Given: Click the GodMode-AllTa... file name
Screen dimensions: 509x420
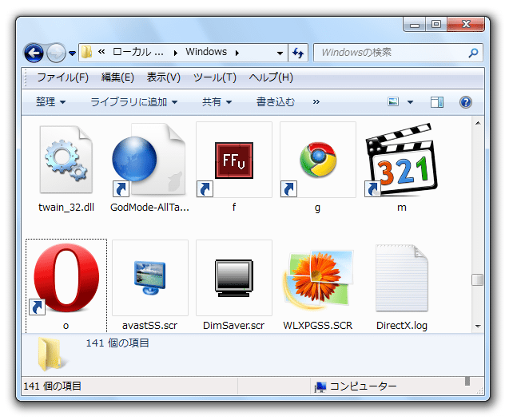Looking at the screenshot, I should coord(149,208).
